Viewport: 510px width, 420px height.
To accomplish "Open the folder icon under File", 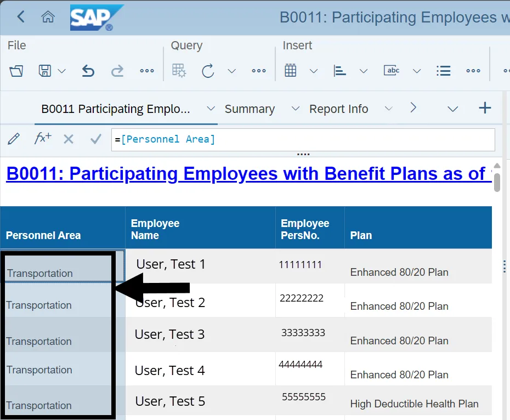I will [x=16, y=71].
